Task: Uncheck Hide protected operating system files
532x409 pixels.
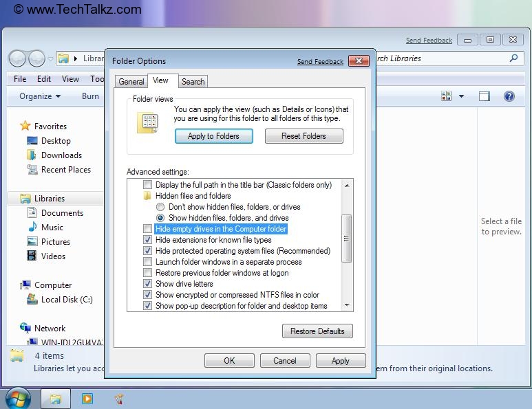Action: coord(147,251)
